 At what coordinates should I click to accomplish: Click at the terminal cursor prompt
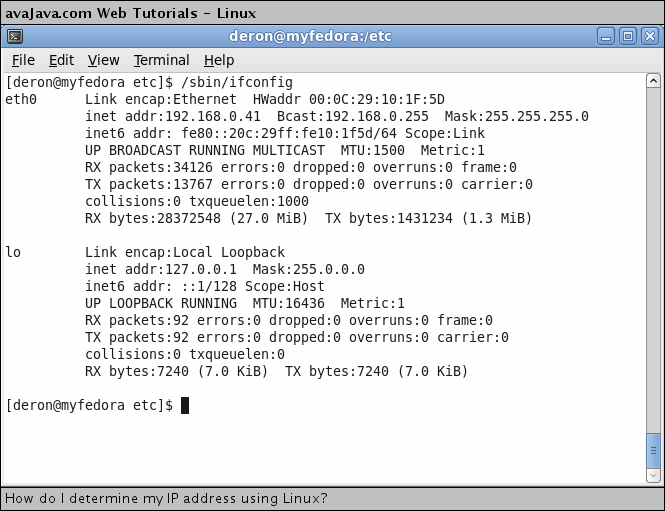coord(185,405)
